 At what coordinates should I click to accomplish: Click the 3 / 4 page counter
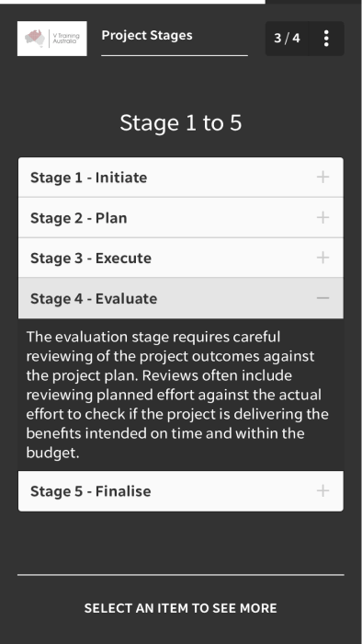(287, 39)
